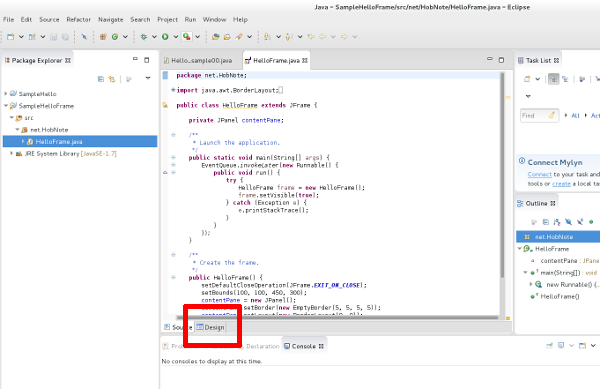Click Open Console icon in Console view
Viewport: 600px width, 389px height.
(582, 346)
